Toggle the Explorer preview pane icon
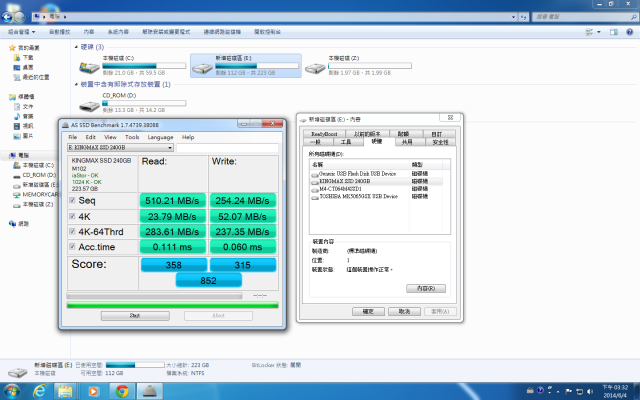This screenshot has height=400, width=640. click(613, 32)
